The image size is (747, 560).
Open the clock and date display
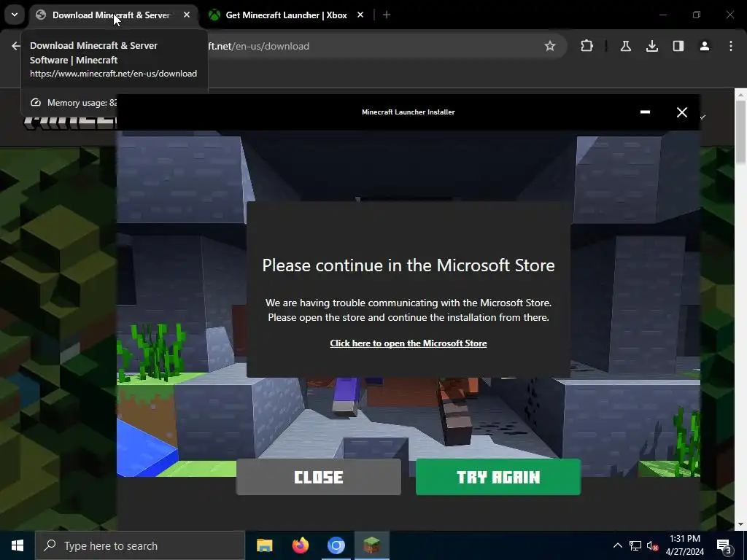[684, 545]
